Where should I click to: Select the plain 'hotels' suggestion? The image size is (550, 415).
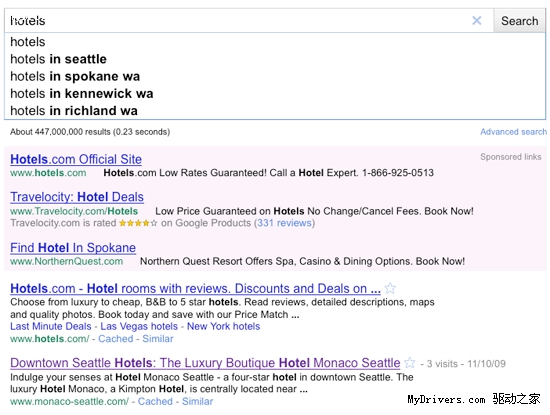28,42
